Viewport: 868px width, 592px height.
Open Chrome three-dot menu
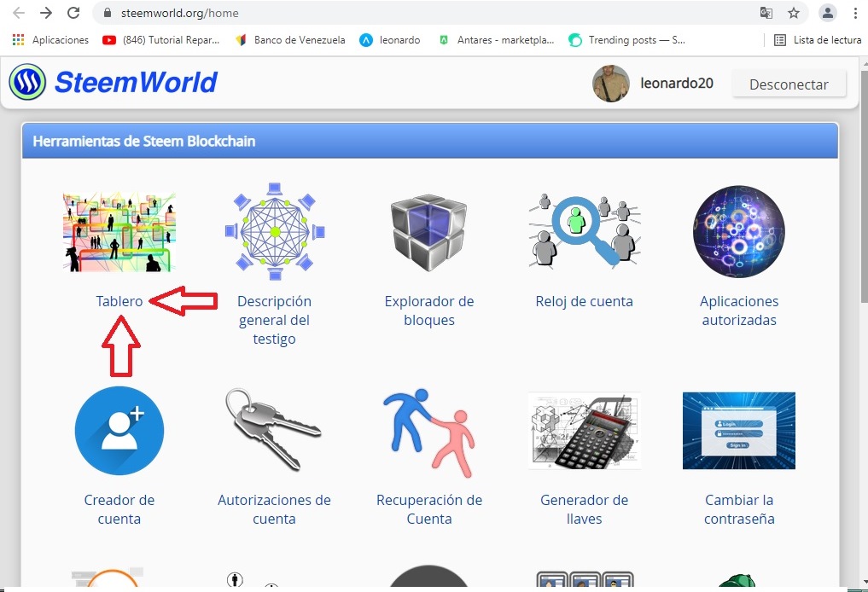click(855, 13)
